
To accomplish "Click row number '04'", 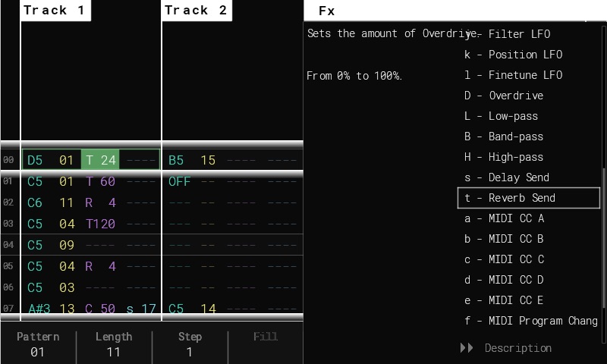I will click(8, 245).
